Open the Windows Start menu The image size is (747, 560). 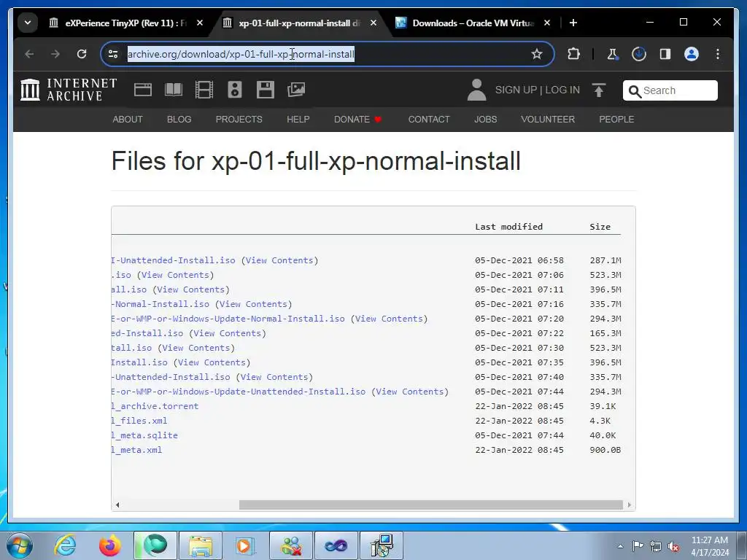coord(20,545)
